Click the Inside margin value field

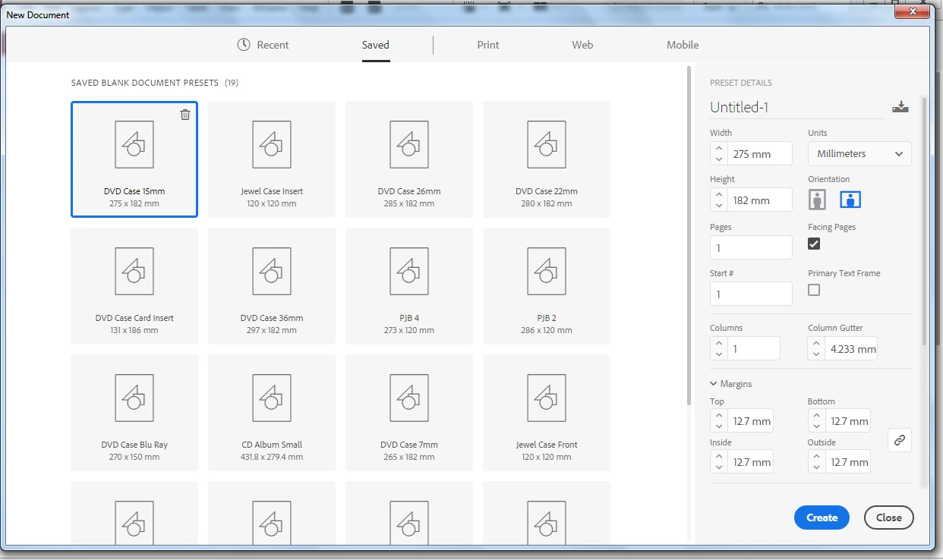(751, 461)
